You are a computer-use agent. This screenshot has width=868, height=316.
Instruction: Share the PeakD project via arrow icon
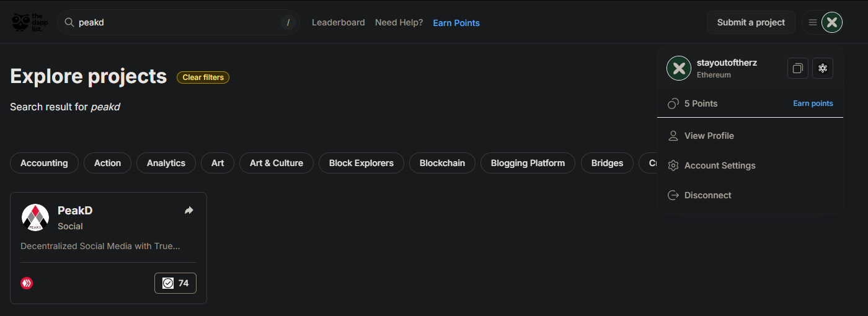[x=189, y=211]
